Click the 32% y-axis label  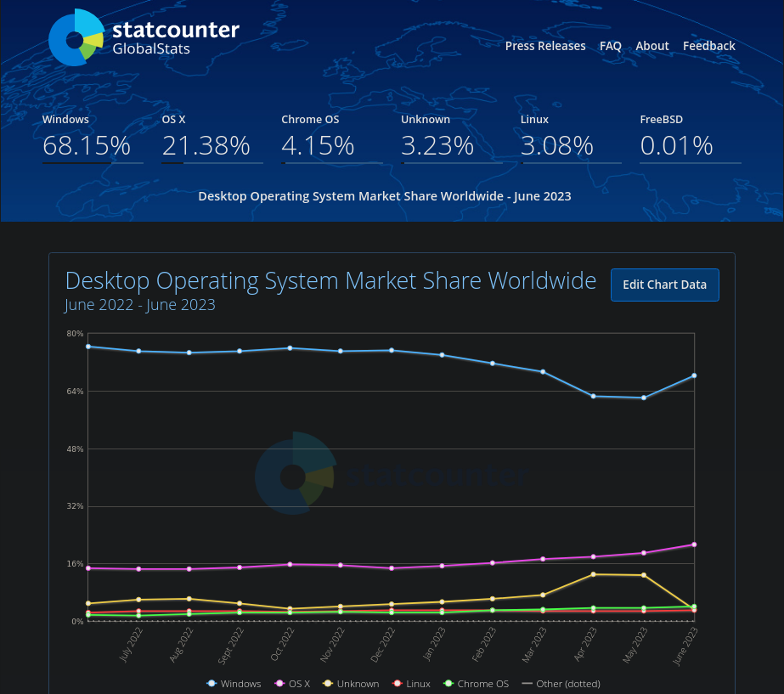pos(75,506)
